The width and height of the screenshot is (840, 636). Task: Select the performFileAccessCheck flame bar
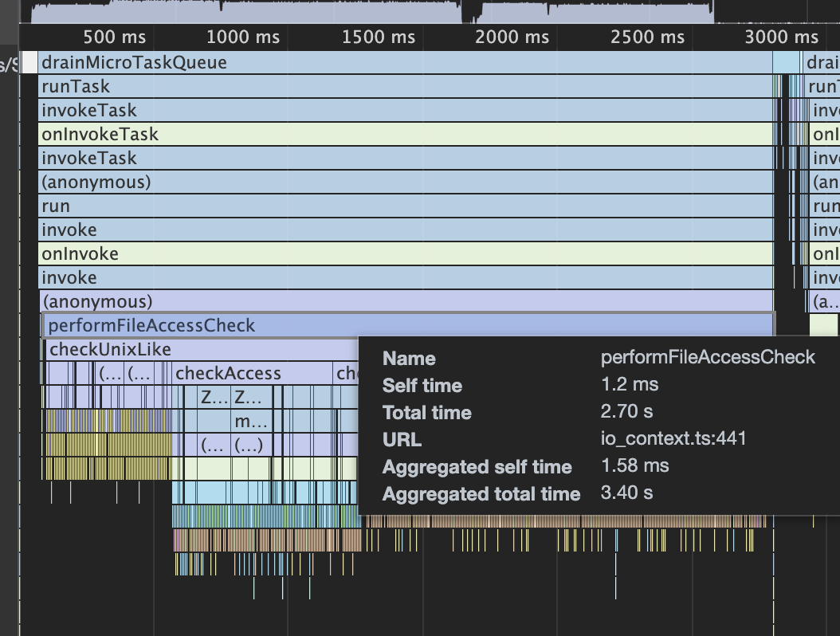pos(408,325)
